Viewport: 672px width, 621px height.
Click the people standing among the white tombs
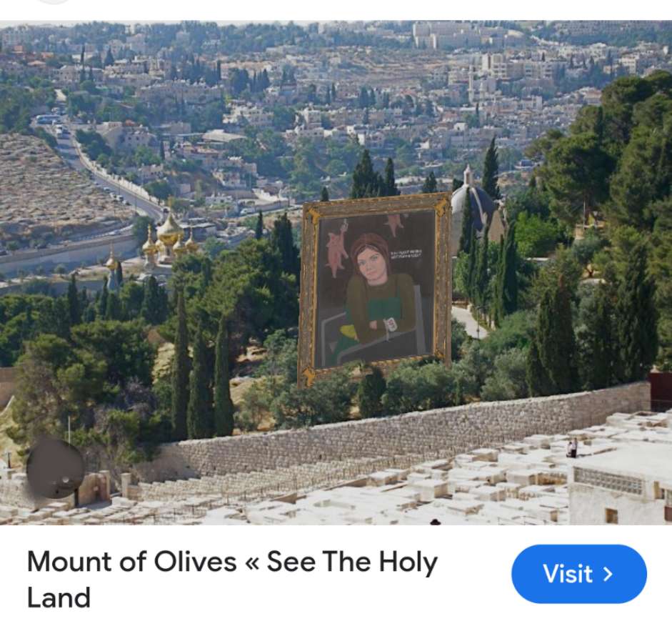pyautogui.click(x=572, y=448)
